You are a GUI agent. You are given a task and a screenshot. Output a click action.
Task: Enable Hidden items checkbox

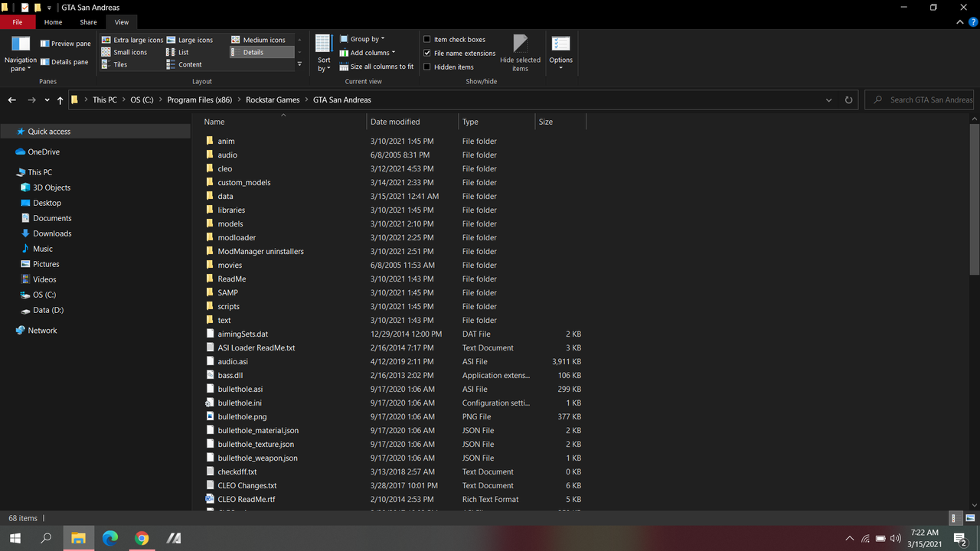tap(449, 67)
